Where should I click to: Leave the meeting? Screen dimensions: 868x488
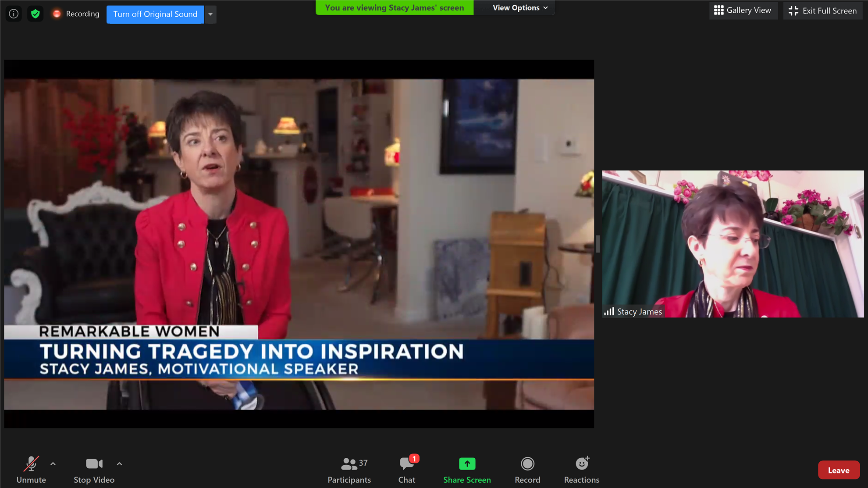coord(838,470)
